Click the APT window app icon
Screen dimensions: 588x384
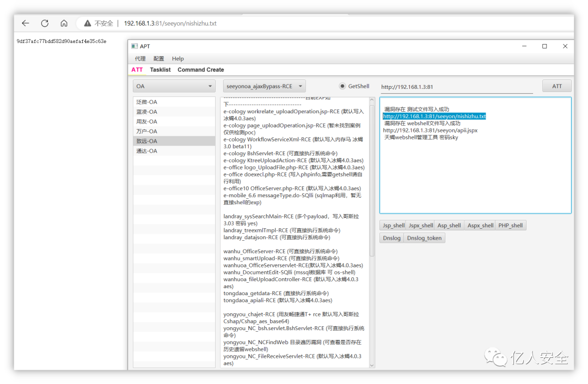point(134,46)
